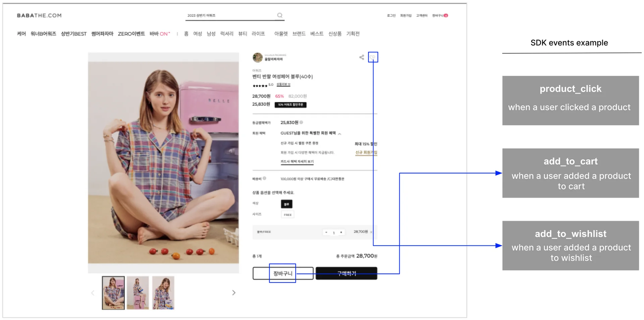
Task: Click the info icon next to 배송비
Action: 264,178
